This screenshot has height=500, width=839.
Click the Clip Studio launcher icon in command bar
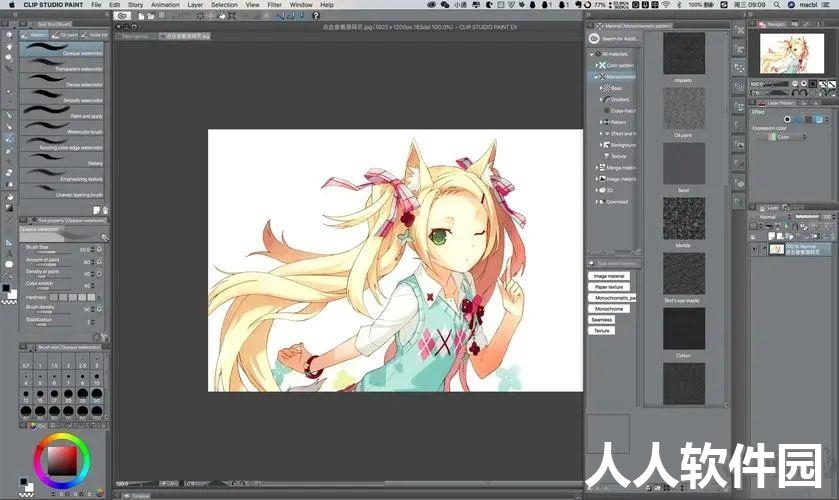pyautogui.click(x=122, y=16)
